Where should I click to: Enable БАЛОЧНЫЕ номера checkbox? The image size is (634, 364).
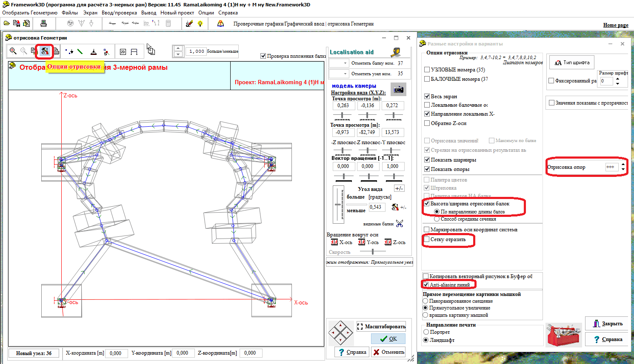(x=427, y=79)
